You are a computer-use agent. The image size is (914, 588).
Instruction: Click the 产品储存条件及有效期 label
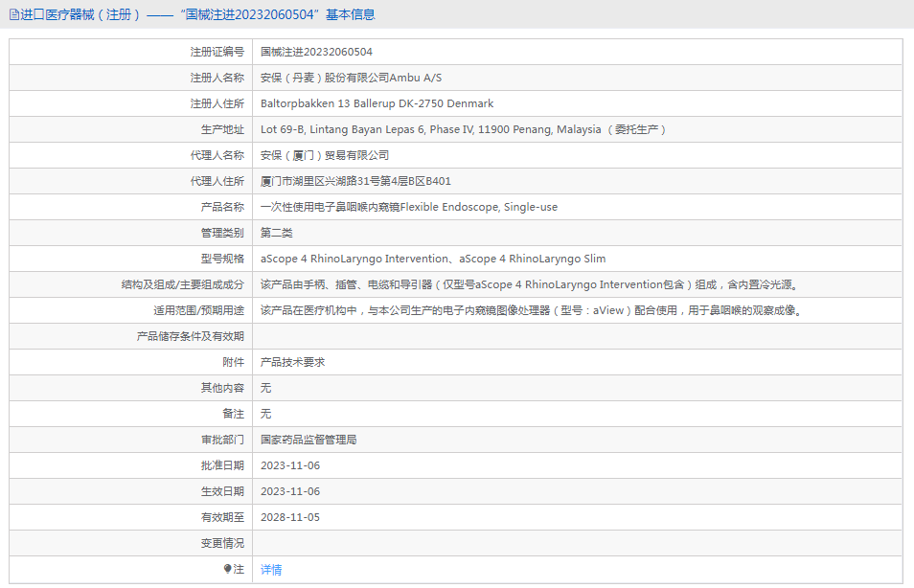click(190, 336)
